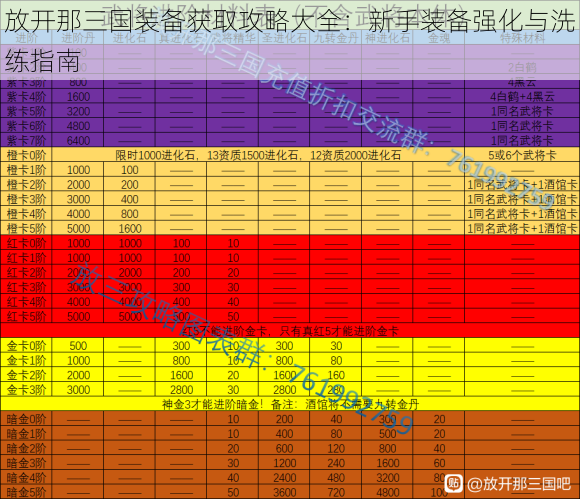Image resolution: width=580 pixels, height=499 pixels.
Task: Select the 200 value in 暗金0阶 row
Action: [x=284, y=419]
